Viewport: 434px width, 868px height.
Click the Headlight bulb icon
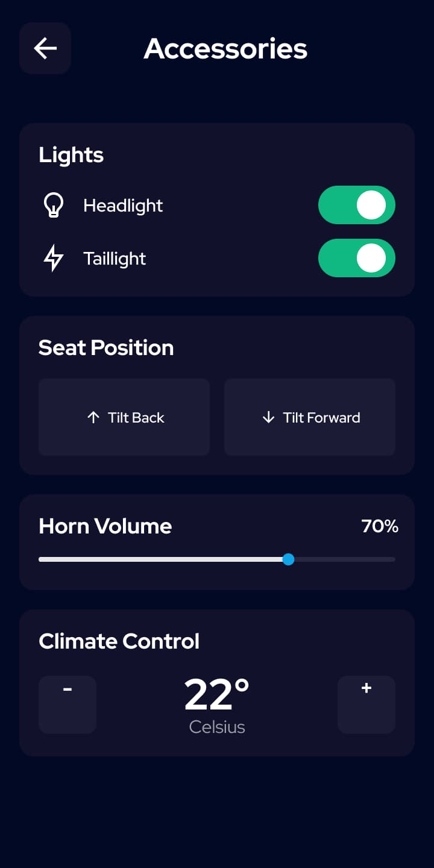click(54, 206)
